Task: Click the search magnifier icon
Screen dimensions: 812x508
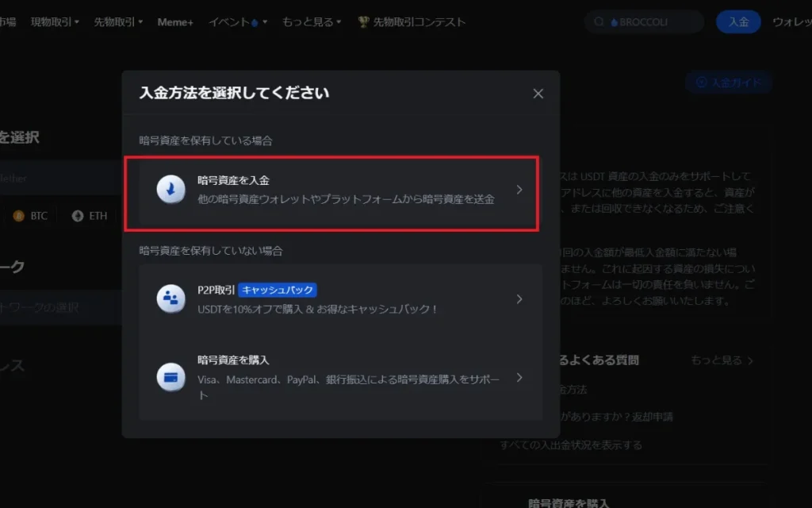Action: (x=599, y=22)
